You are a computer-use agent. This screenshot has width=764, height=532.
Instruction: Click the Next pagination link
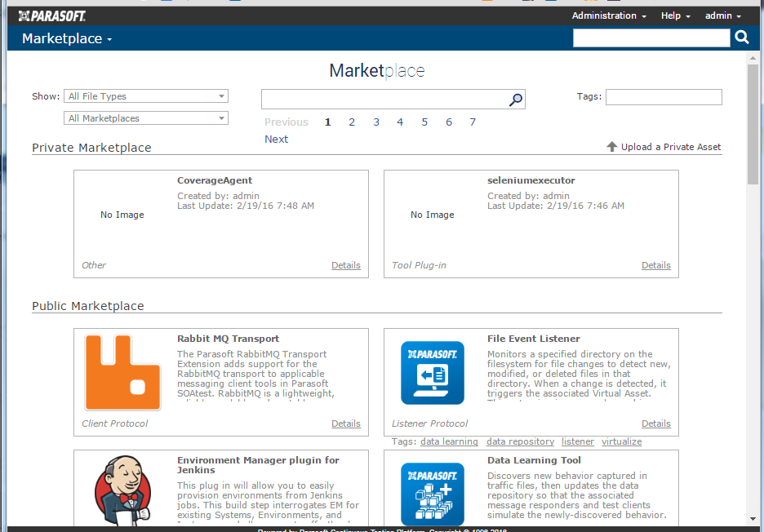pos(276,139)
